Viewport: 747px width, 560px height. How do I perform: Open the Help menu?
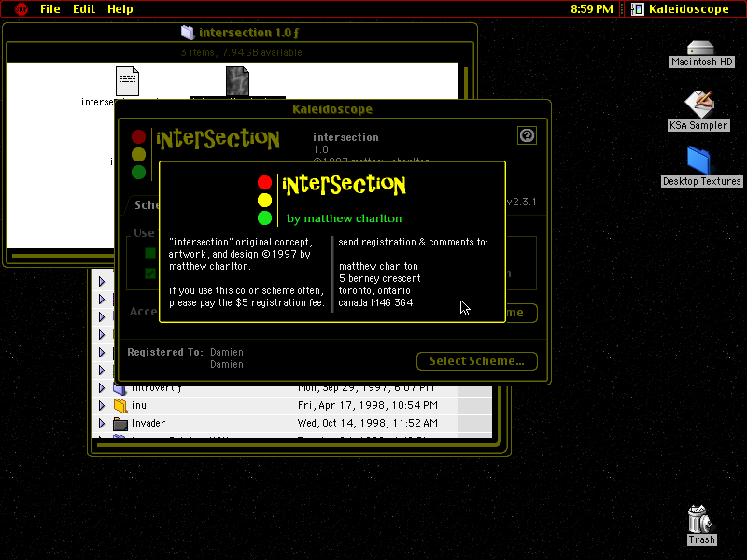point(120,9)
